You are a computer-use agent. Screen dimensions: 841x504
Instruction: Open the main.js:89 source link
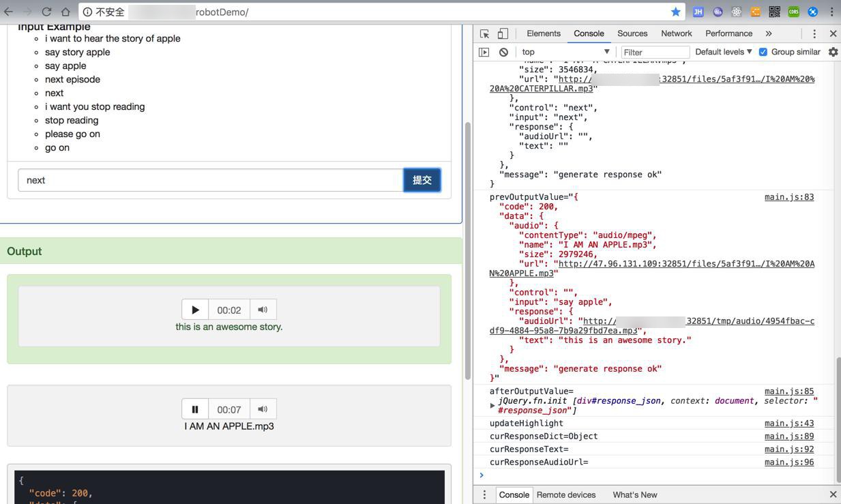789,436
